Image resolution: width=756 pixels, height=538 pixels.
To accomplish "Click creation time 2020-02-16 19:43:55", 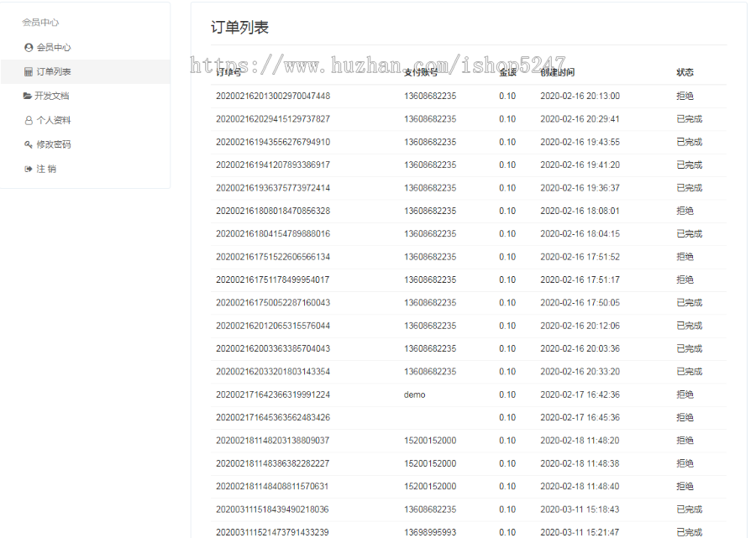I will click(x=580, y=142).
